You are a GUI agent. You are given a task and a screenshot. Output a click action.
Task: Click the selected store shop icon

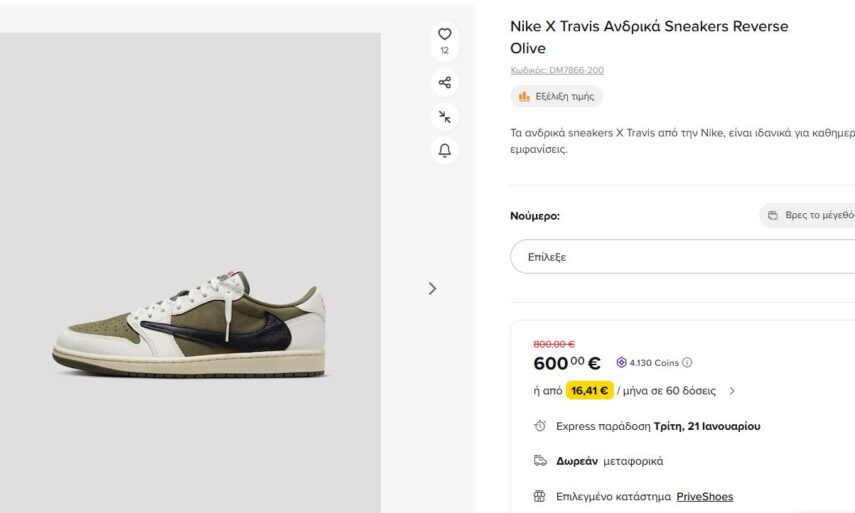pyautogui.click(x=540, y=496)
